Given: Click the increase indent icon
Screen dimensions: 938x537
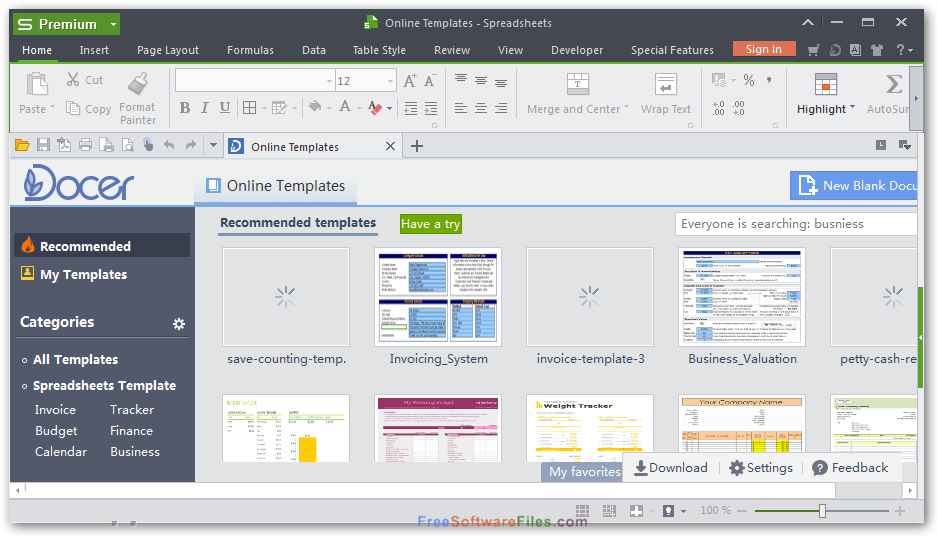Looking at the screenshot, I should click(431, 108).
